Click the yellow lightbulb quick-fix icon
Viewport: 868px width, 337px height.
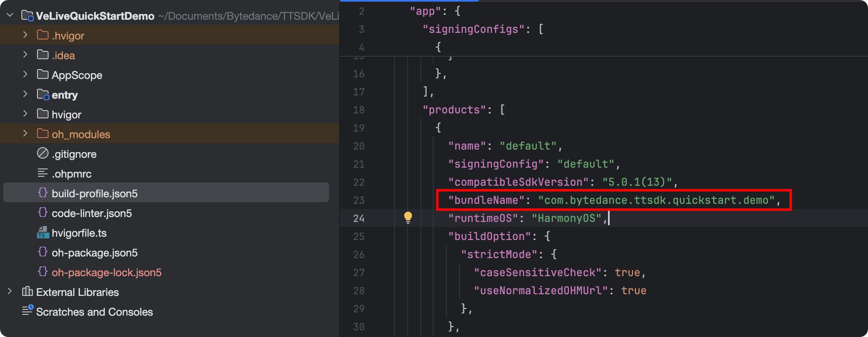coord(408,217)
